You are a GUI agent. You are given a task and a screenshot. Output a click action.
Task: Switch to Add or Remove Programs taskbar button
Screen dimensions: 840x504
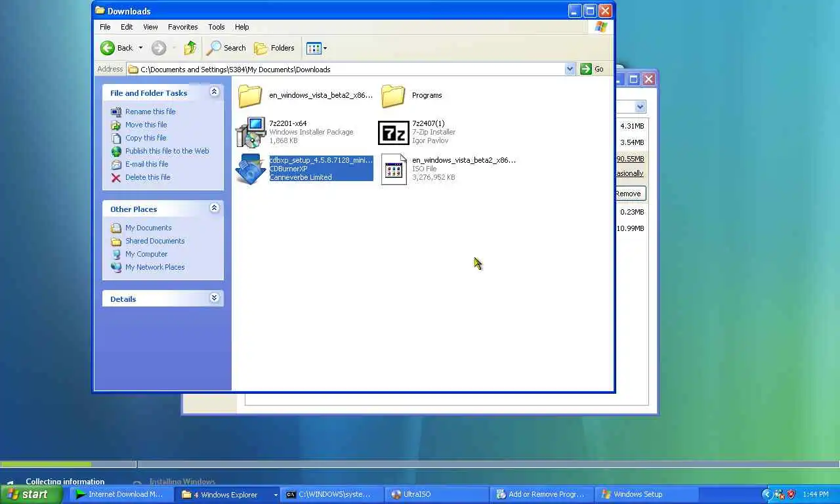click(542, 494)
